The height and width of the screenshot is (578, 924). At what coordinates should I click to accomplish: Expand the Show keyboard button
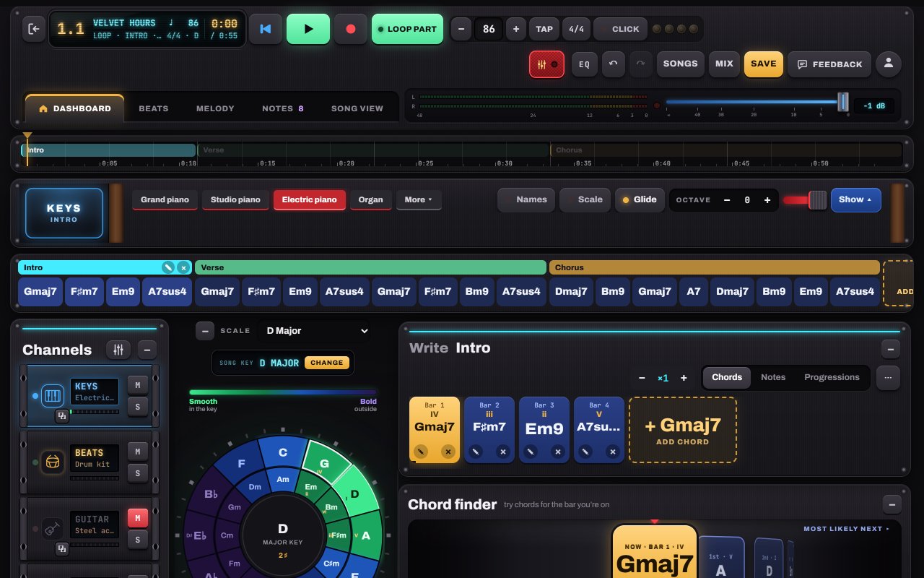[x=855, y=200]
